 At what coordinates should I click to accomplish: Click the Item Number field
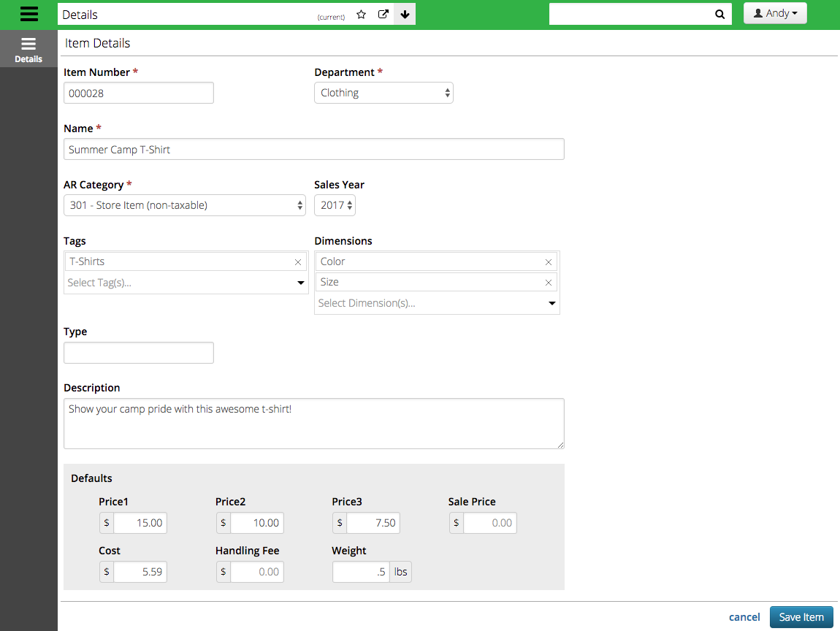[139, 93]
